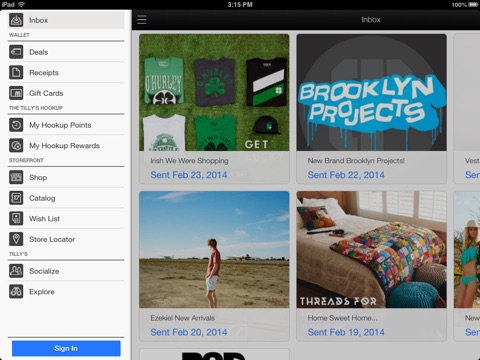Click THE TILLY'S HOOKUP section header
480x360 pixels.
point(36,108)
